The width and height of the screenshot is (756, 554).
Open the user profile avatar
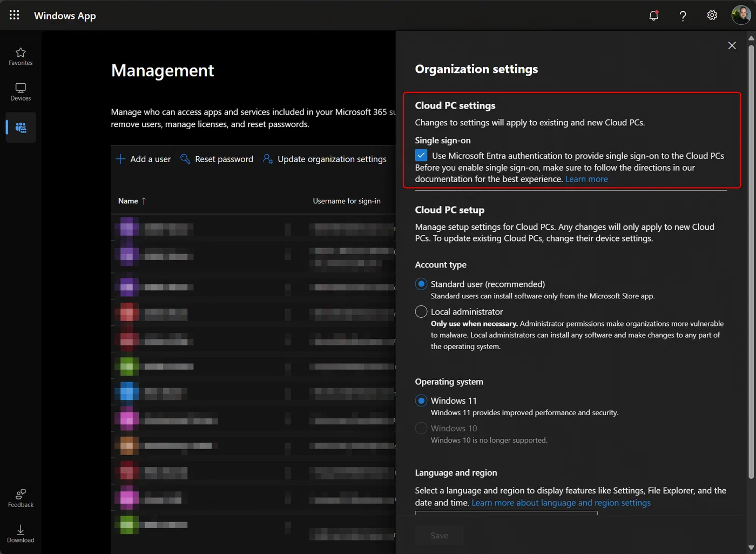741,15
